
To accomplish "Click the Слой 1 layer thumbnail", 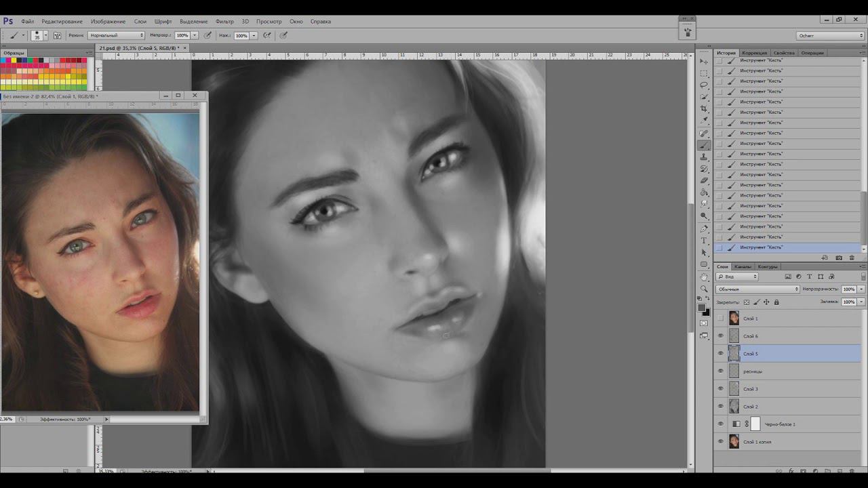I will 734,319.
